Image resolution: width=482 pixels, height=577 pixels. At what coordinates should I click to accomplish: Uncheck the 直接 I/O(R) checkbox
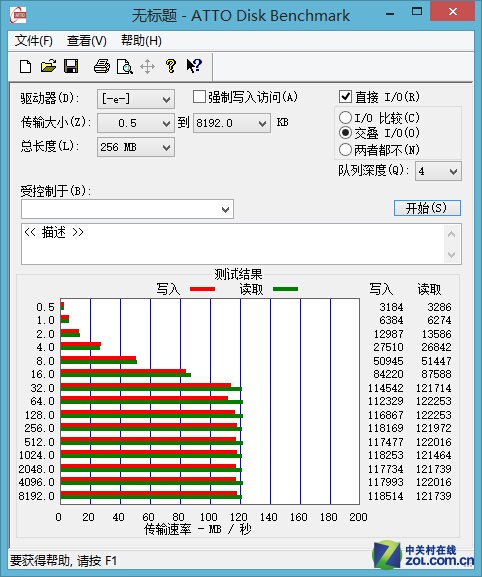pyautogui.click(x=345, y=97)
